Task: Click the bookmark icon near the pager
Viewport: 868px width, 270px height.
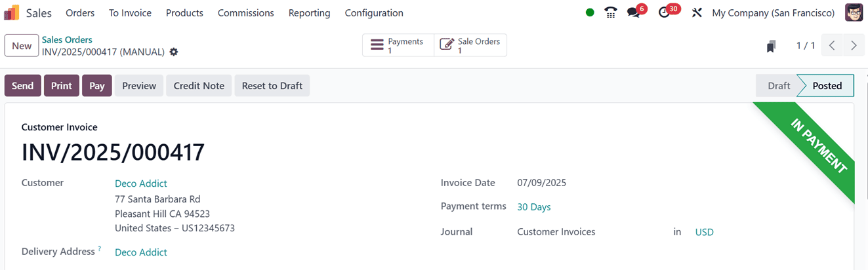Action: (x=772, y=46)
